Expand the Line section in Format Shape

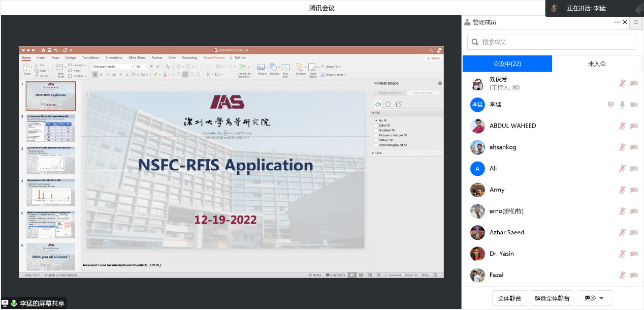pos(378,152)
